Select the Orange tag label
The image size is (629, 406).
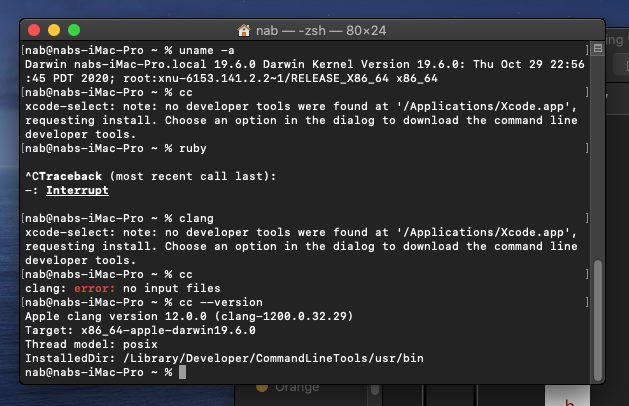297,387
